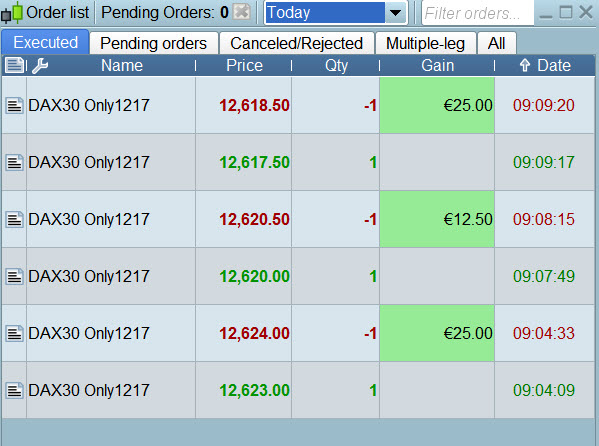The image size is (599, 446).
Task: Click the time 09:09:17
Action: click(x=544, y=162)
